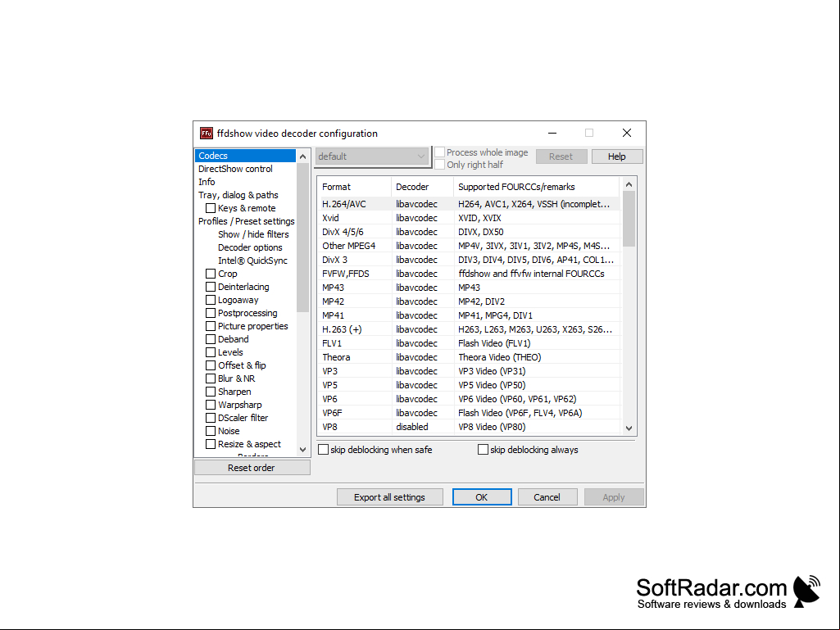Click the Reset button
840x630 pixels.
tap(561, 156)
